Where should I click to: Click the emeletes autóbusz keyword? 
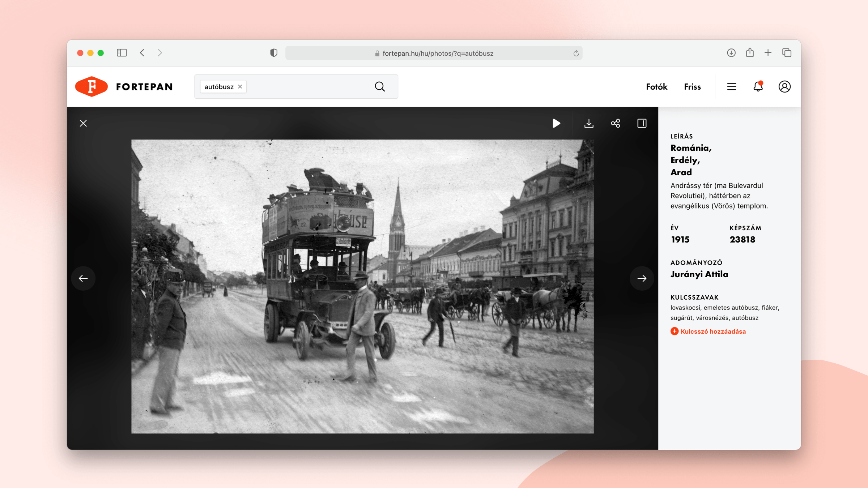tap(731, 308)
